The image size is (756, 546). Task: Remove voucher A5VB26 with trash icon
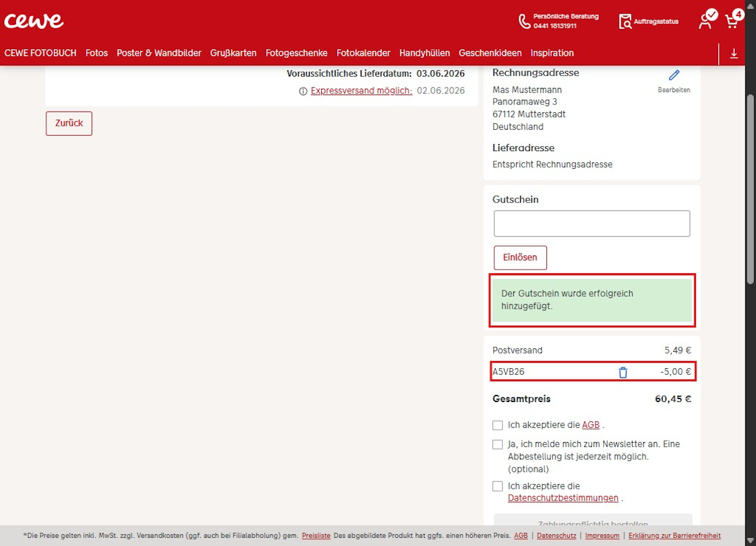(623, 372)
